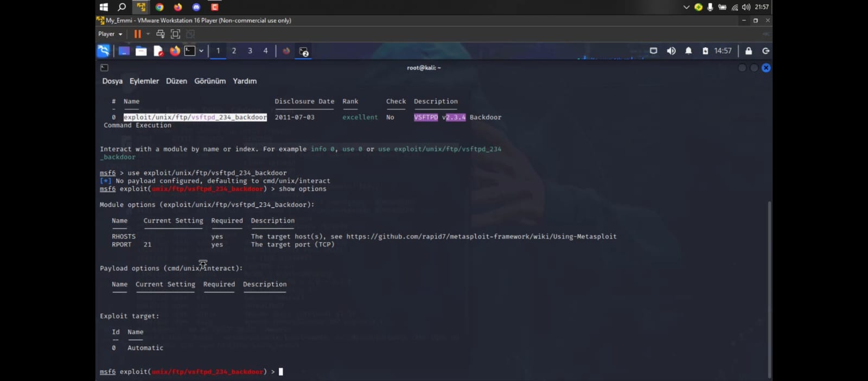
Task: Open the Kali notifications bell icon
Action: coord(688,50)
